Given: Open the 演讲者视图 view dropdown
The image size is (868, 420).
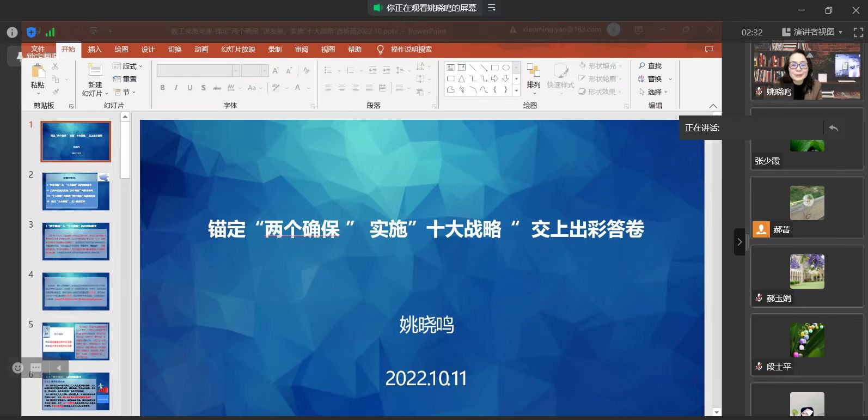Looking at the screenshot, I should coord(812,32).
